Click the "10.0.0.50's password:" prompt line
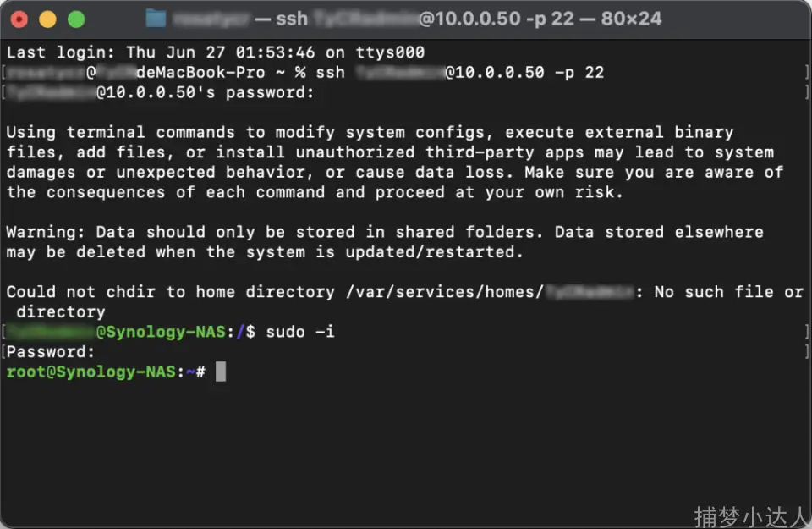Screen dimensions: 812x529 click(x=205, y=93)
